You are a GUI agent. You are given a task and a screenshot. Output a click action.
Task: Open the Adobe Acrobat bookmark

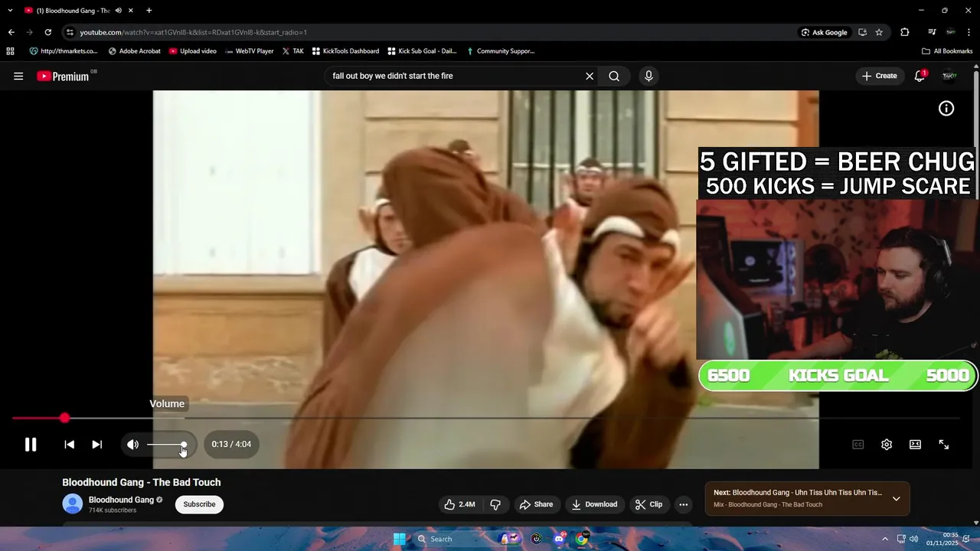coord(134,51)
